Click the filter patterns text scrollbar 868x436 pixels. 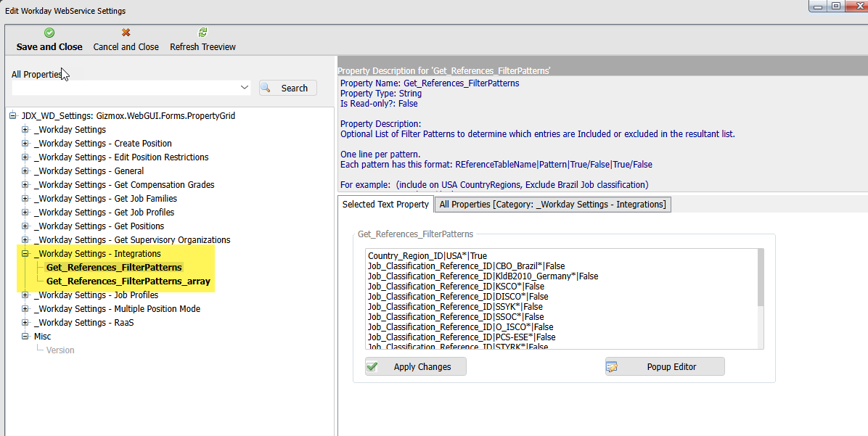760,276
